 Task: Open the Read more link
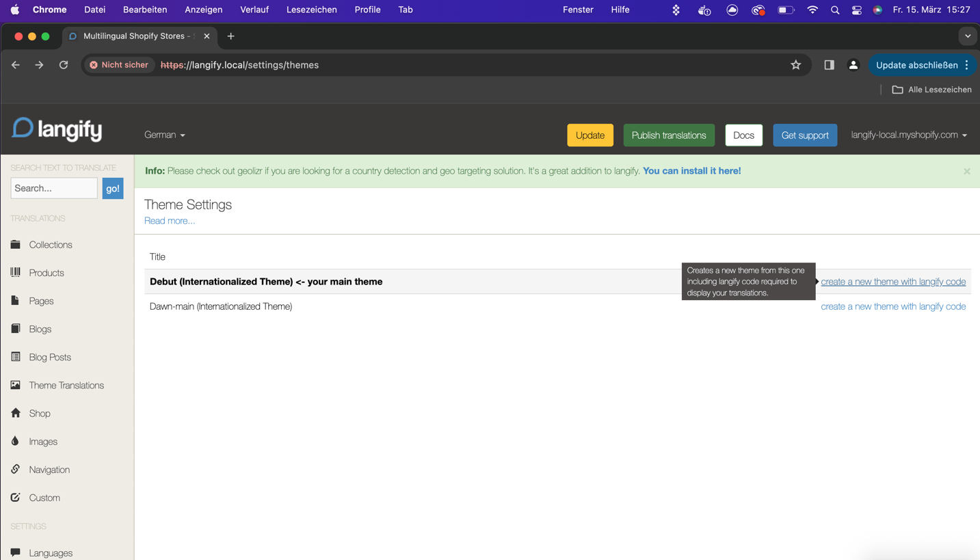169,220
